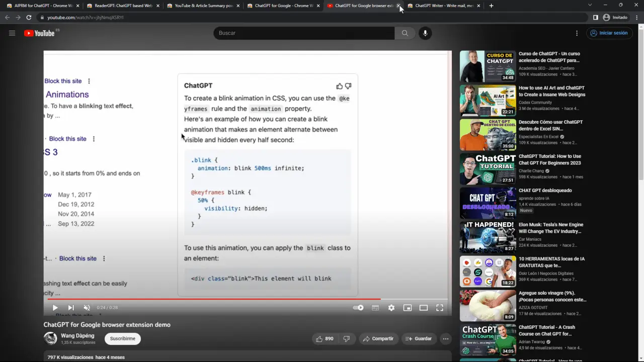Image resolution: width=644 pixels, height=362 pixels.
Task: Open Invitado guest profile menu
Action: click(615, 17)
